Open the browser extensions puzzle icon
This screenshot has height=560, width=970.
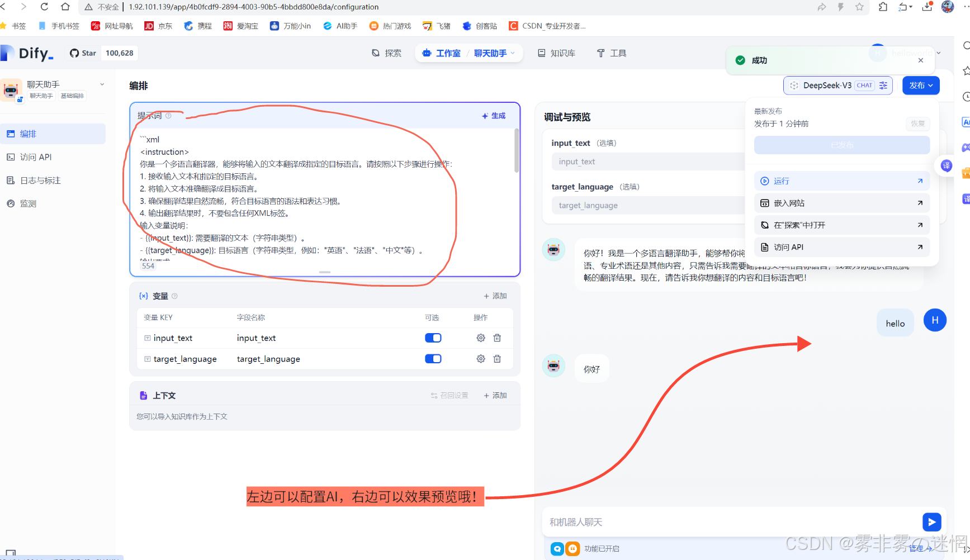pos(883,7)
